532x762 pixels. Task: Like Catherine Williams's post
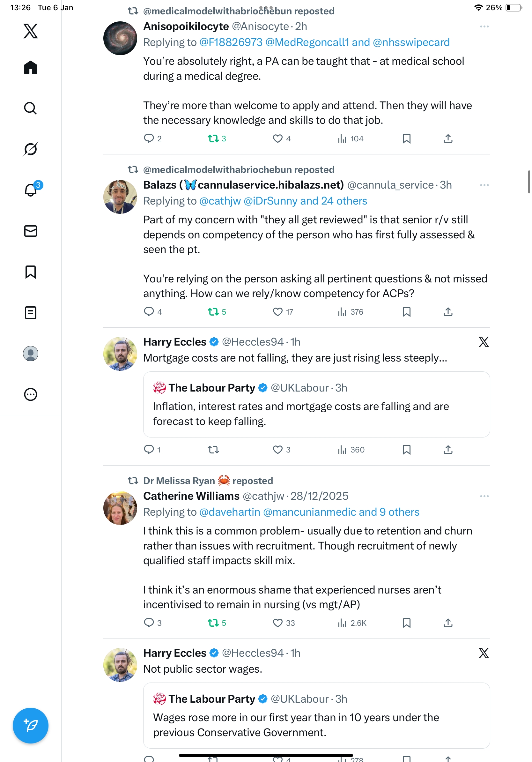pyautogui.click(x=277, y=623)
